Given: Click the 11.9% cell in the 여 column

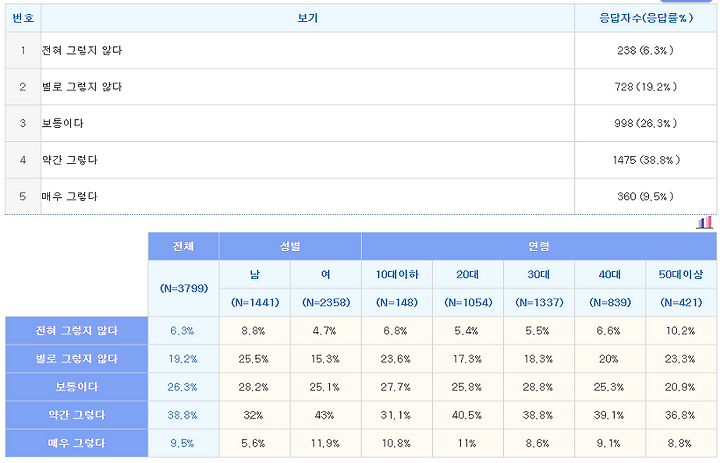Looking at the screenshot, I should pyautogui.click(x=325, y=443).
